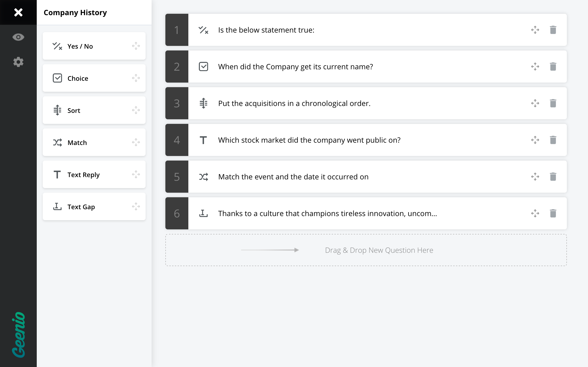Open the settings gear in sidebar
Image resolution: width=588 pixels, height=367 pixels.
tap(18, 62)
